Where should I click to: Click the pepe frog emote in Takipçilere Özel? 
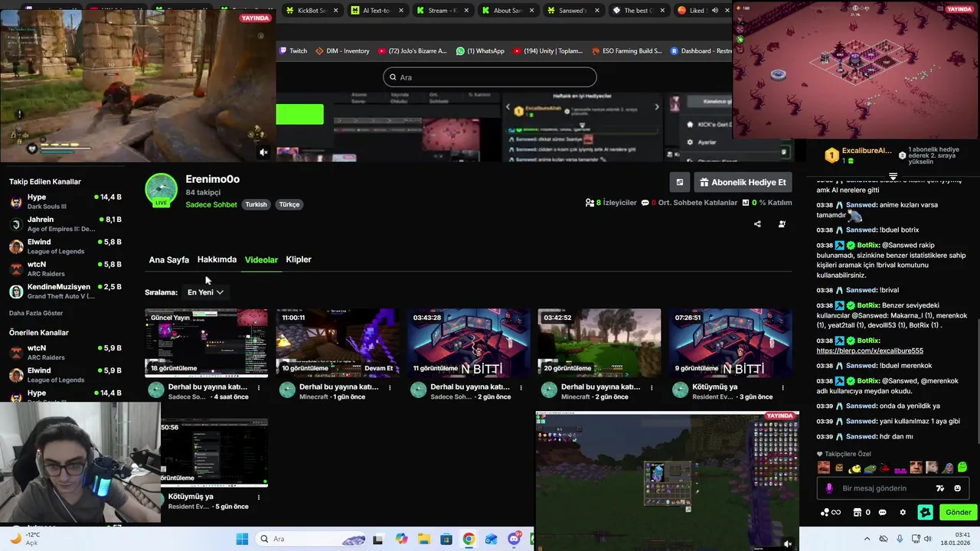(870, 468)
